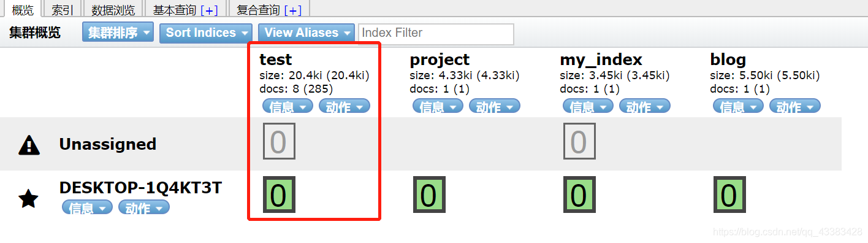Switch to the 数据浏览 tab
The height and width of the screenshot is (243, 868).
pyautogui.click(x=113, y=9)
